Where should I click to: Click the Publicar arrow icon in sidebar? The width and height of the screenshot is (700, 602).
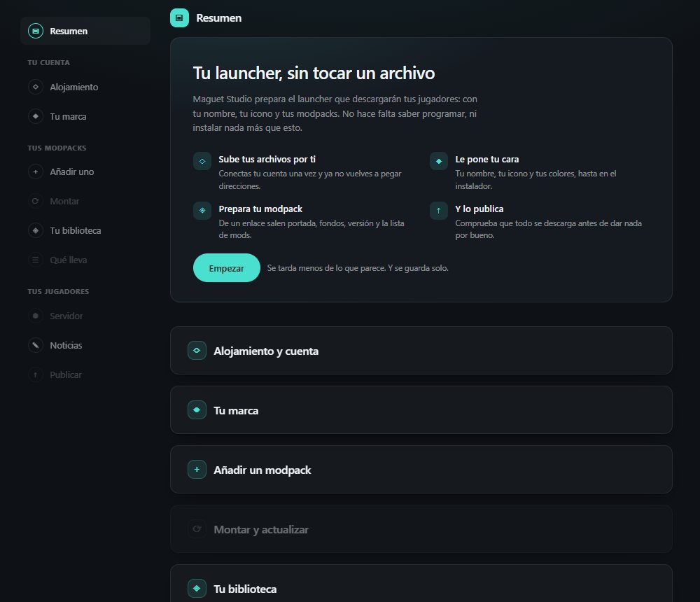[x=35, y=374]
